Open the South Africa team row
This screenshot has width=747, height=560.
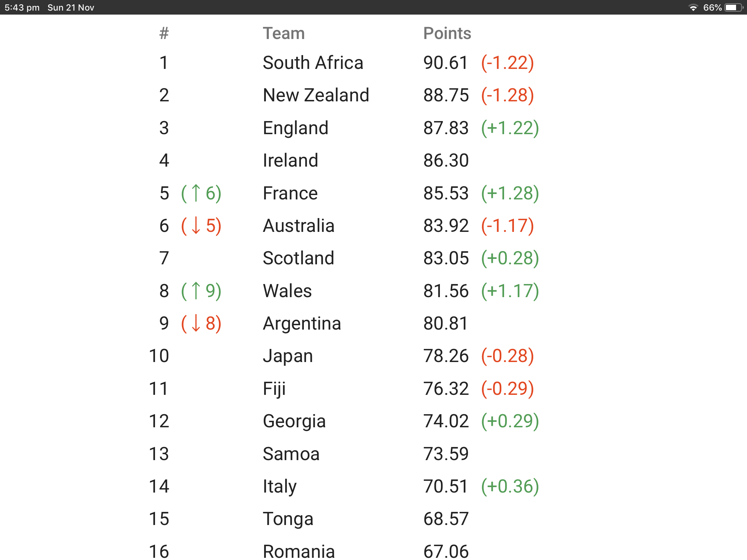pyautogui.click(x=313, y=63)
